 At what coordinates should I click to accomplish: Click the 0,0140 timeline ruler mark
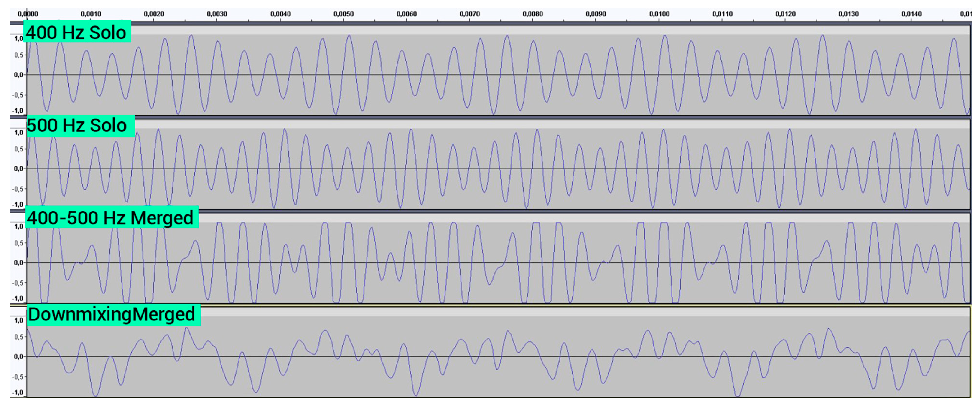point(911,14)
